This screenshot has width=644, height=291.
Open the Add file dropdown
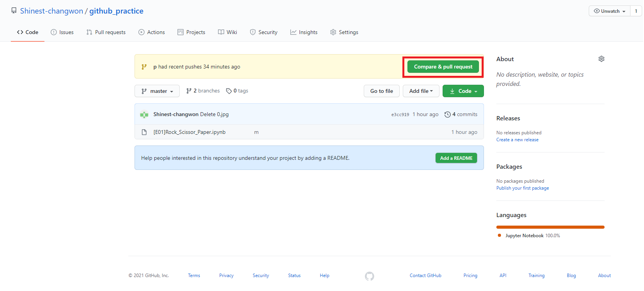[421, 91]
